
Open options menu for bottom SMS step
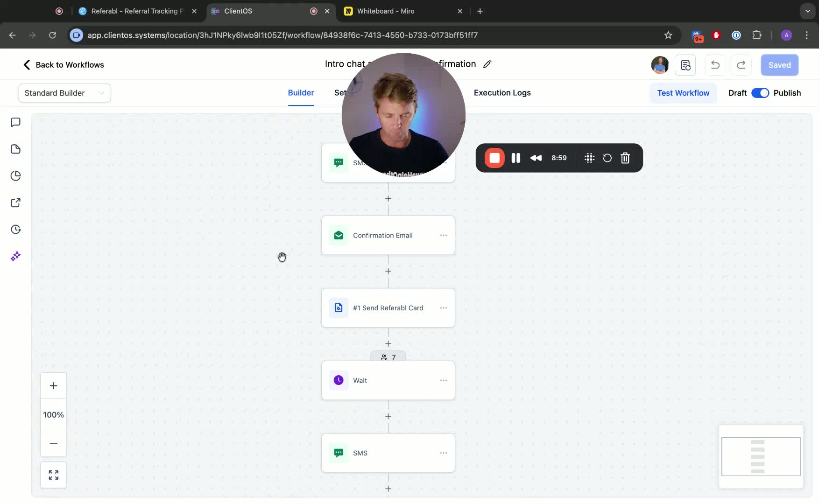click(444, 453)
